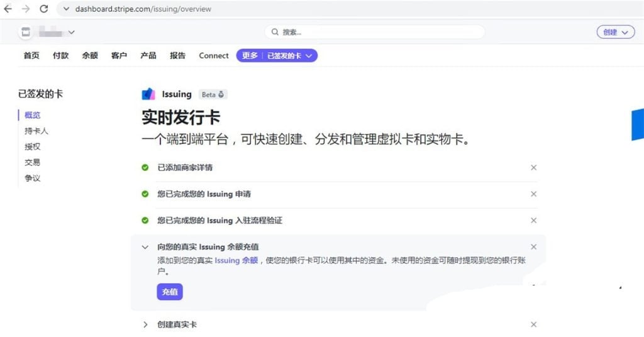Dismiss the 您已完成您的 Issuing 申请 step
This screenshot has height=337, width=644.
tap(533, 194)
